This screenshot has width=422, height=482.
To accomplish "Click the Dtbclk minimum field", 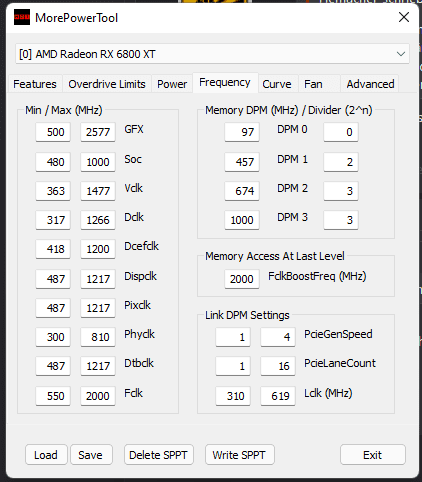I will (x=53, y=366).
